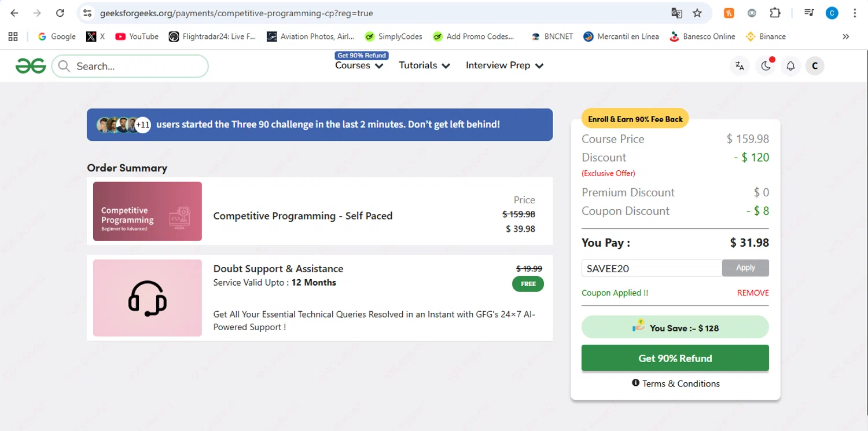Image resolution: width=868 pixels, height=431 pixels.
Task: Reload the page
Action: (x=60, y=13)
